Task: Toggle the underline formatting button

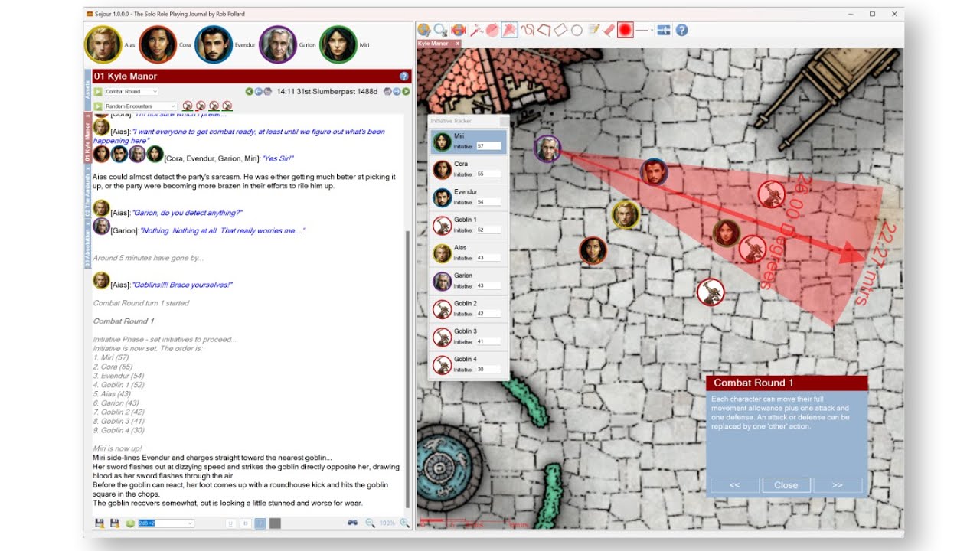Action: (x=230, y=523)
